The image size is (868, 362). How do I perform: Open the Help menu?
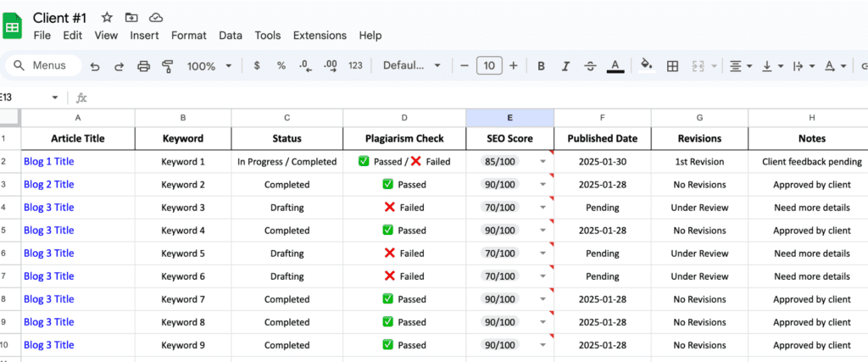370,36
